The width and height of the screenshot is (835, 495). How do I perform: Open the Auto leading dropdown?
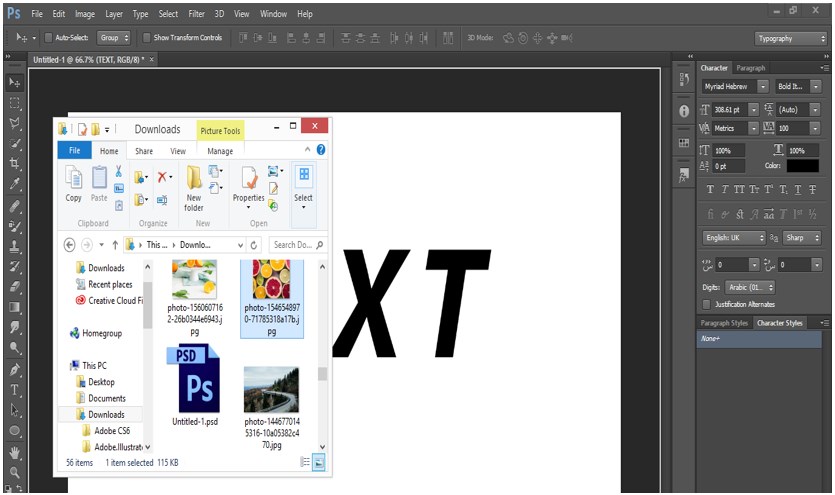point(815,110)
